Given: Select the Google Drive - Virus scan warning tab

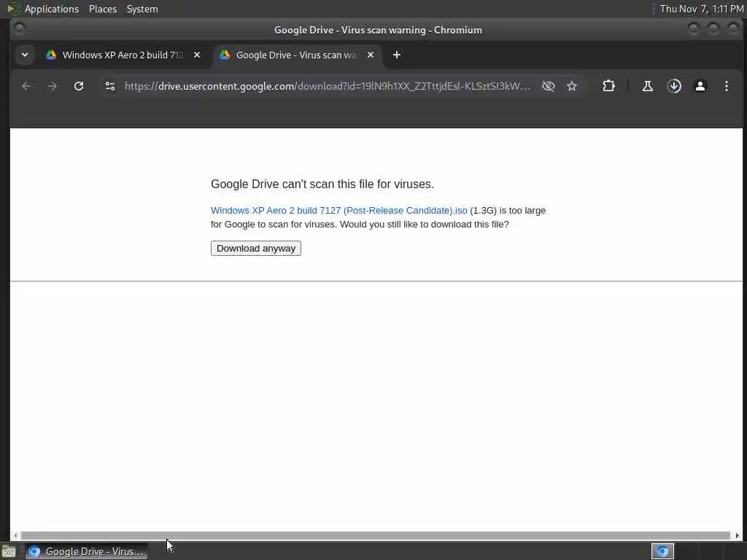Looking at the screenshot, I should 296,55.
